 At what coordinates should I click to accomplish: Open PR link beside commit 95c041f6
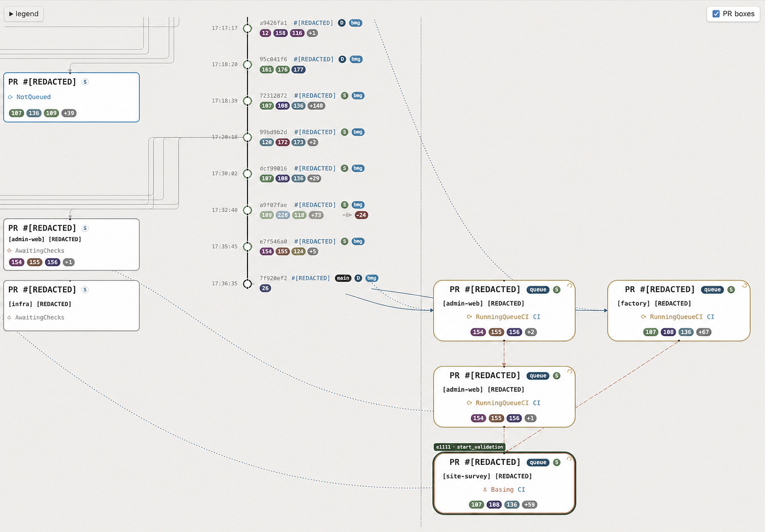pos(314,59)
